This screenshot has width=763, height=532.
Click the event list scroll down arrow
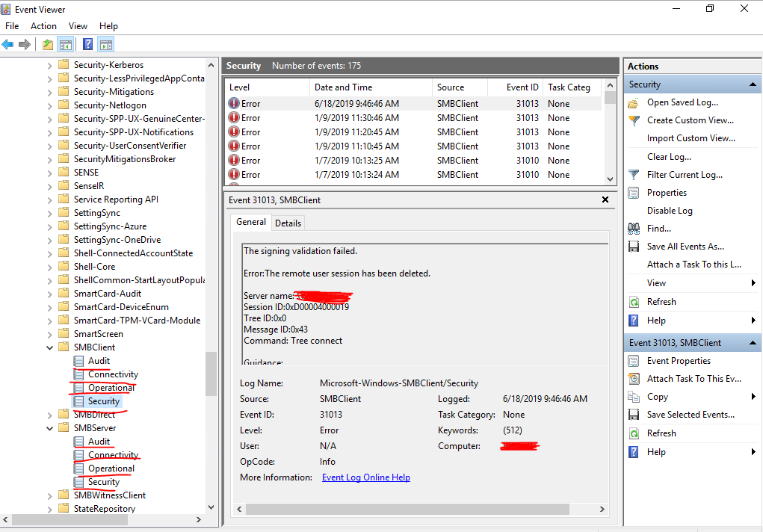point(611,179)
